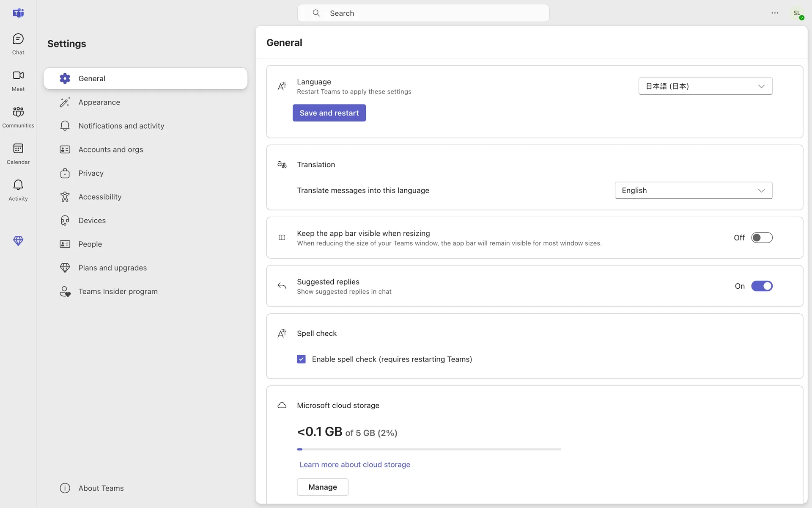This screenshot has height=508, width=812.
Task: Click the Search input field
Action: point(423,13)
